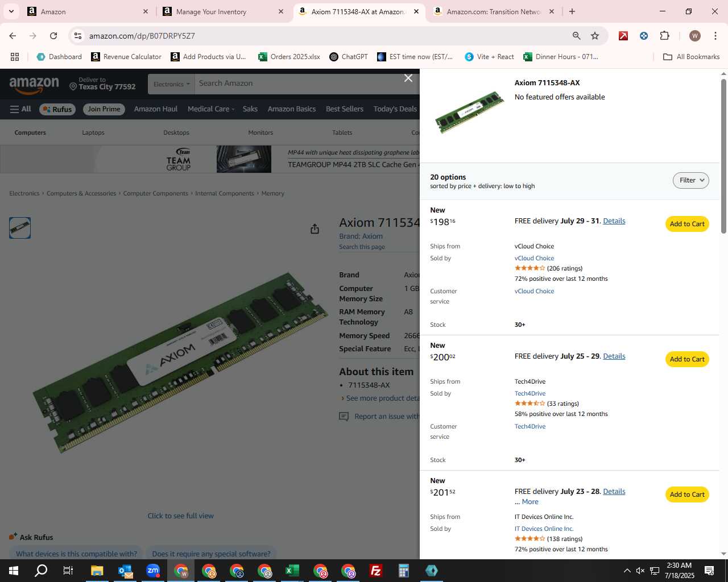Image resolution: width=728 pixels, height=582 pixels.
Task: Click Deliver to Texas City 77592
Action: coord(102,84)
